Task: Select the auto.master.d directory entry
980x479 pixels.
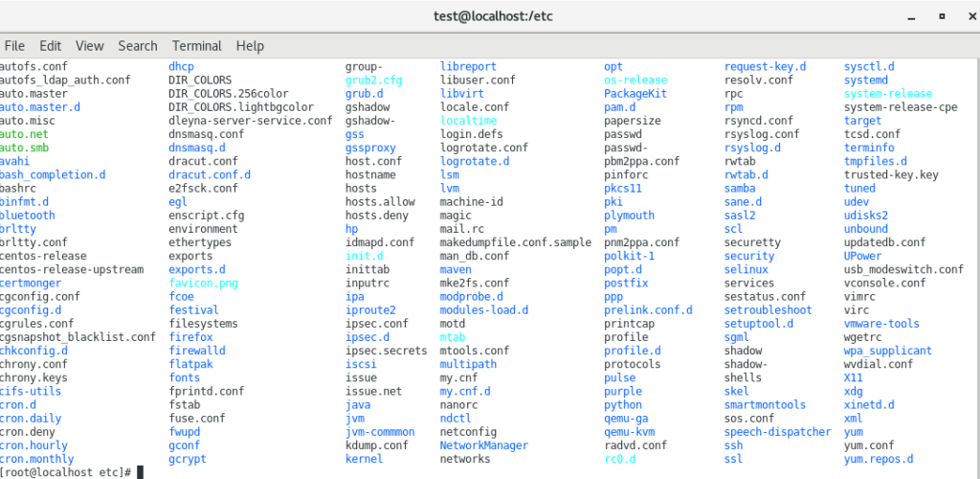Action: pyautogui.click(x=40, y=107)
